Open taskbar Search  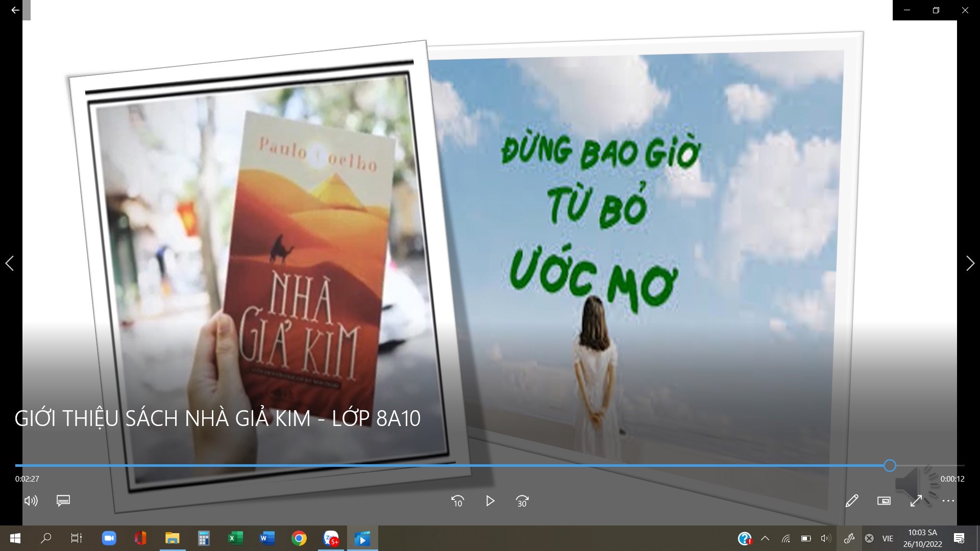46,538
